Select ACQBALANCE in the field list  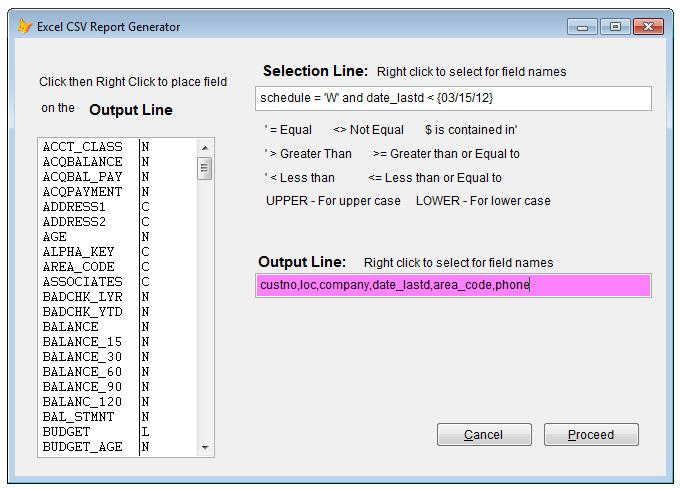[x=118, y=162]
